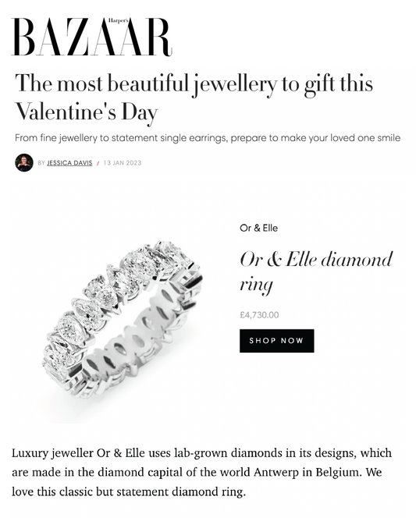Click the small "Harper's" text in logo
Screen dimensions: 416x532
[119, 21]
